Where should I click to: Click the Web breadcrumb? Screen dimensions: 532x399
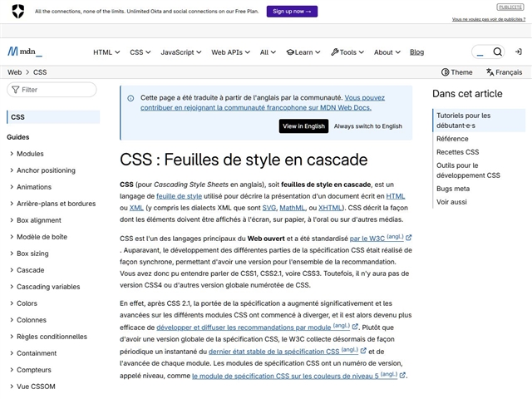pos(15,72)
